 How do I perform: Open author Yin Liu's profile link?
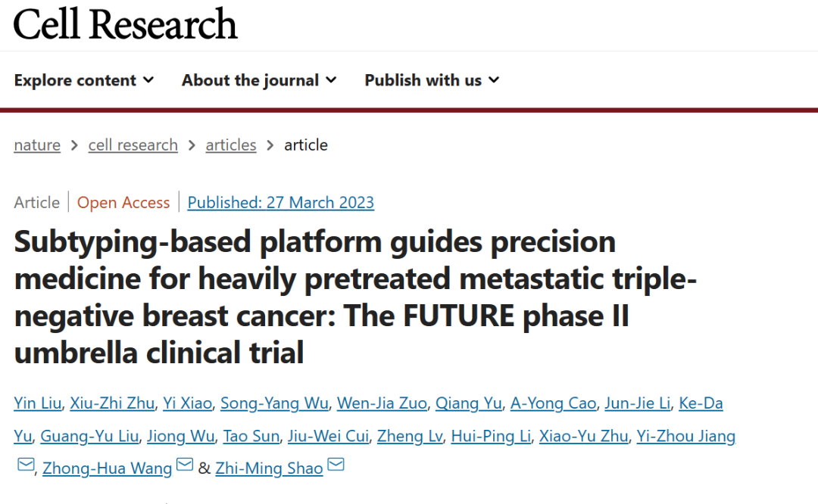pos(38,403)
